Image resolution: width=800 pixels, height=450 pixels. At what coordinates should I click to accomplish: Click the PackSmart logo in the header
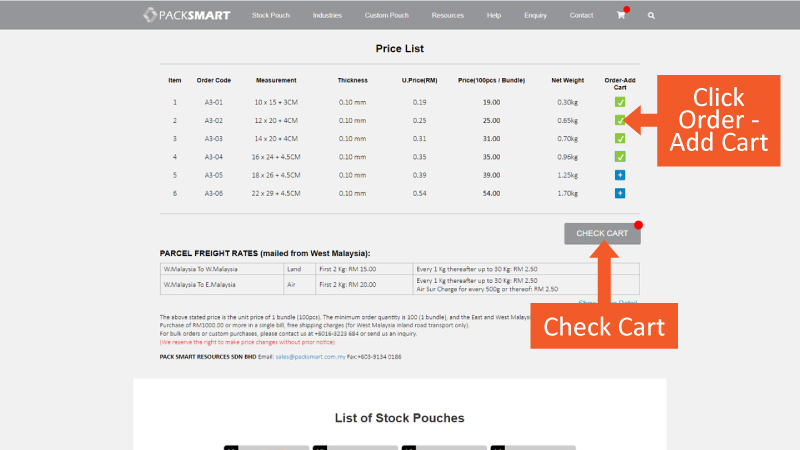pos(187,15)
